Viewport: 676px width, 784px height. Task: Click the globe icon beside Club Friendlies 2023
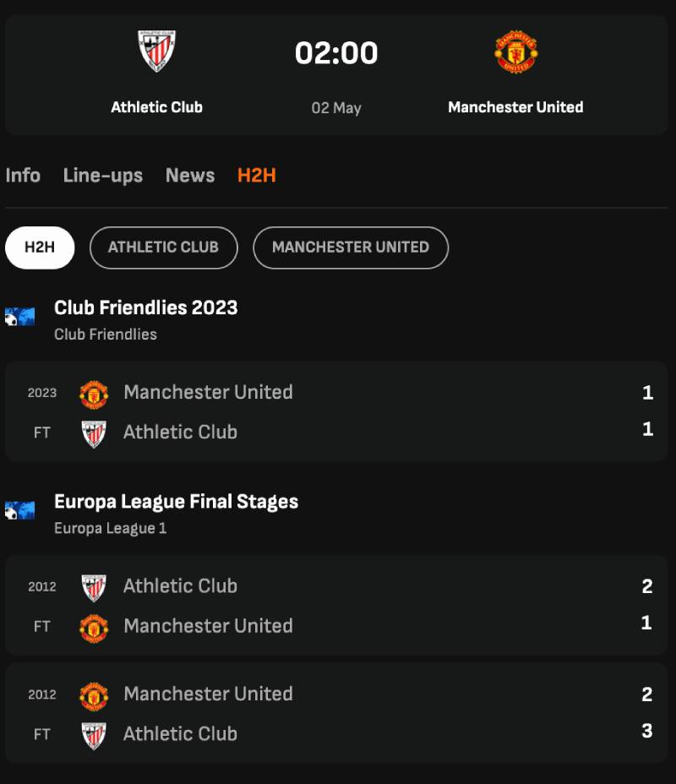20,317
